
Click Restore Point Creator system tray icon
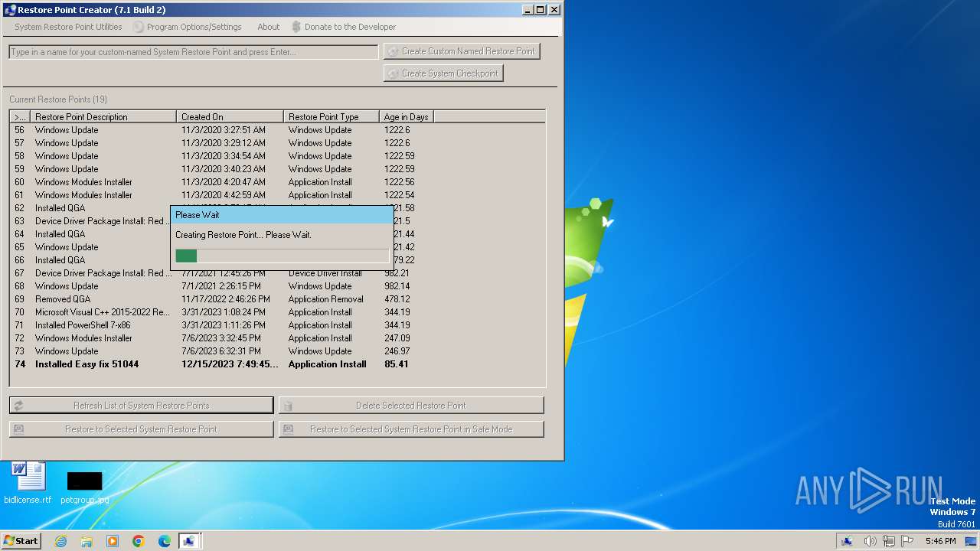tap(847, 541)
